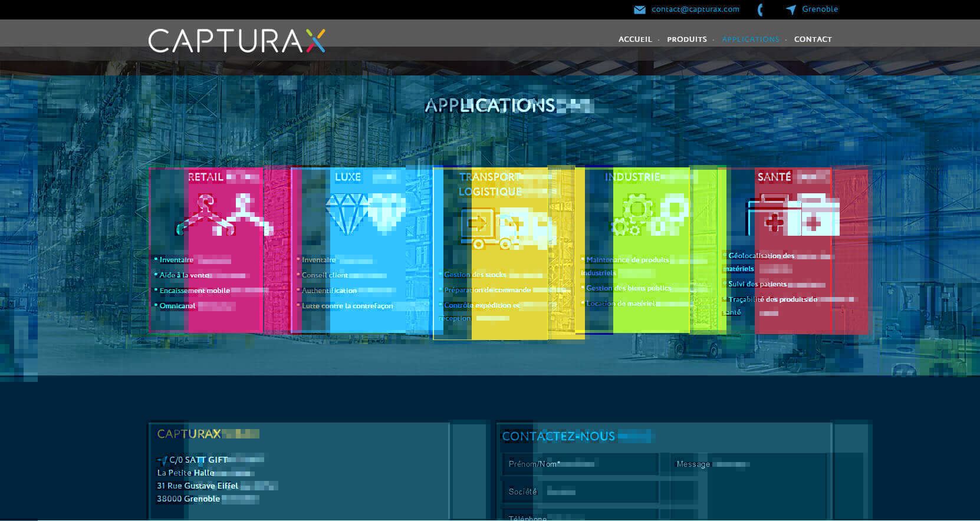The height and width of the screenshot is (521, 980).
Task: Click the 'C/0 SATT GIFT' address line
Action: (198, 460)
